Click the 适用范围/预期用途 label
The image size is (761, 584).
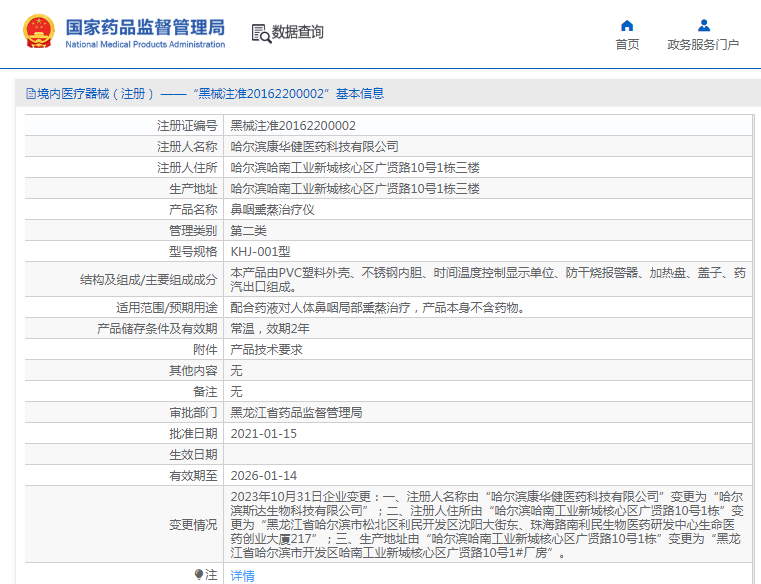click(166, 308)
